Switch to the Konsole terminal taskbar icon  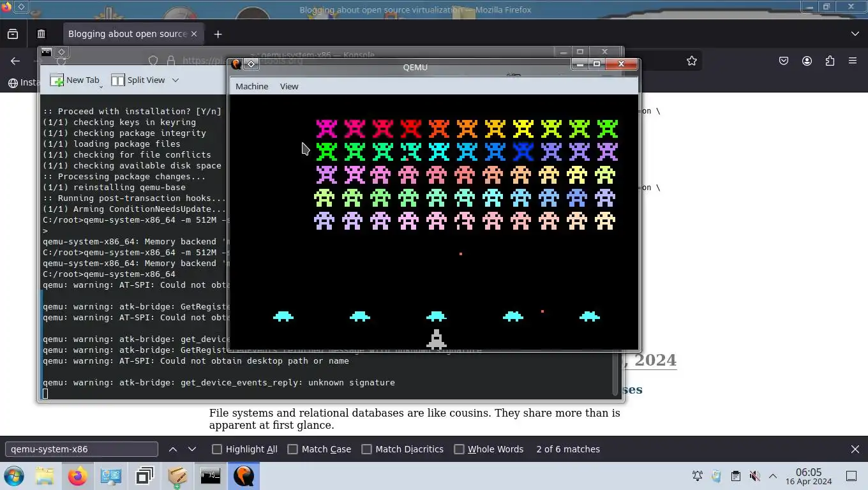211,476
